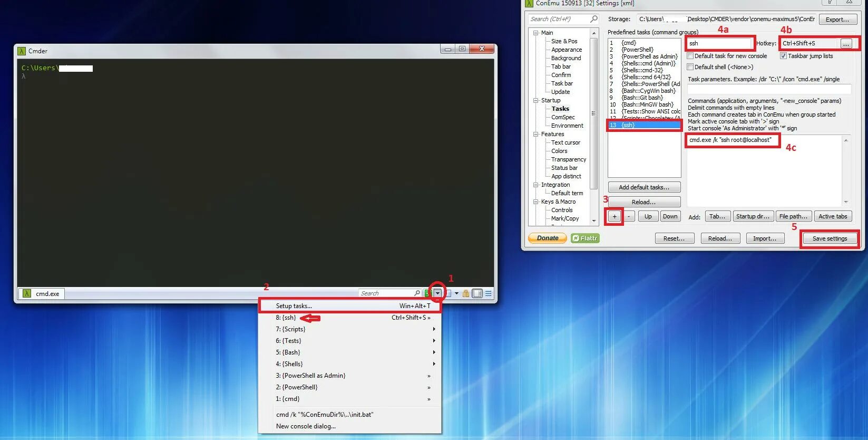
Task: Open the Tab bar settings page
Action: point(561,66)
